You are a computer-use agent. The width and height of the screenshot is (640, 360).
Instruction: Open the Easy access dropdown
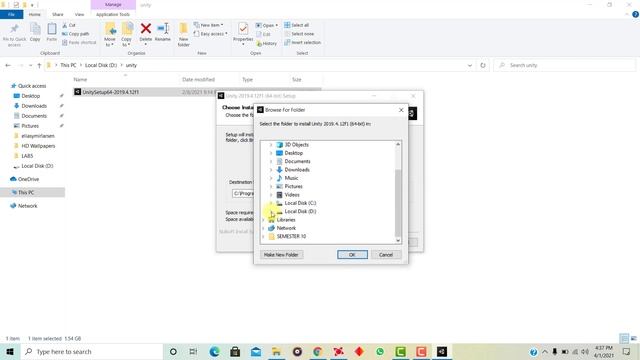[211, 34]
